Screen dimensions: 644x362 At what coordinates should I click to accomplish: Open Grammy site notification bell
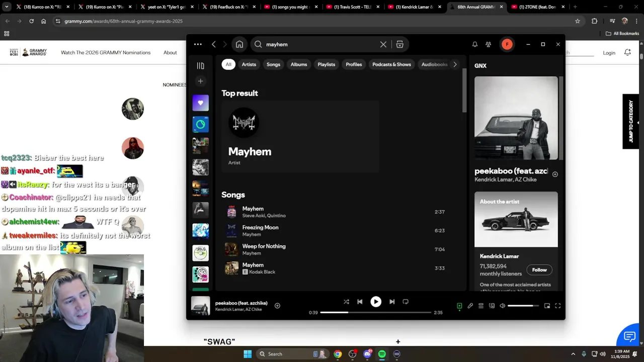[627, 52]
